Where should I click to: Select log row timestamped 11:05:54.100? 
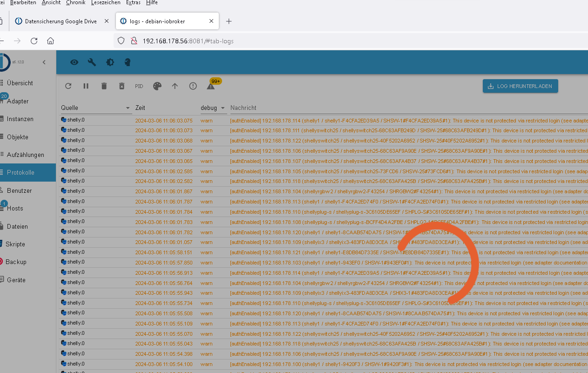tap(324, 364)
